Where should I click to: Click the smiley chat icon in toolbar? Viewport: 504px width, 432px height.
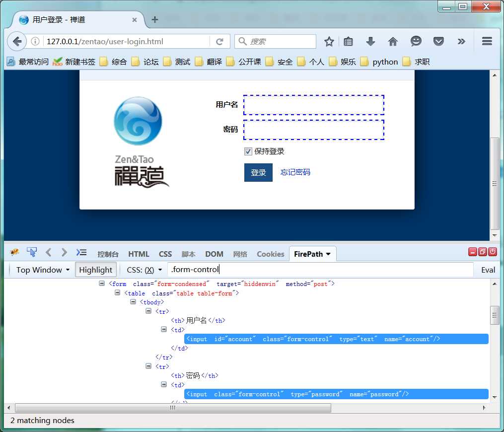(x=416, y=41)
